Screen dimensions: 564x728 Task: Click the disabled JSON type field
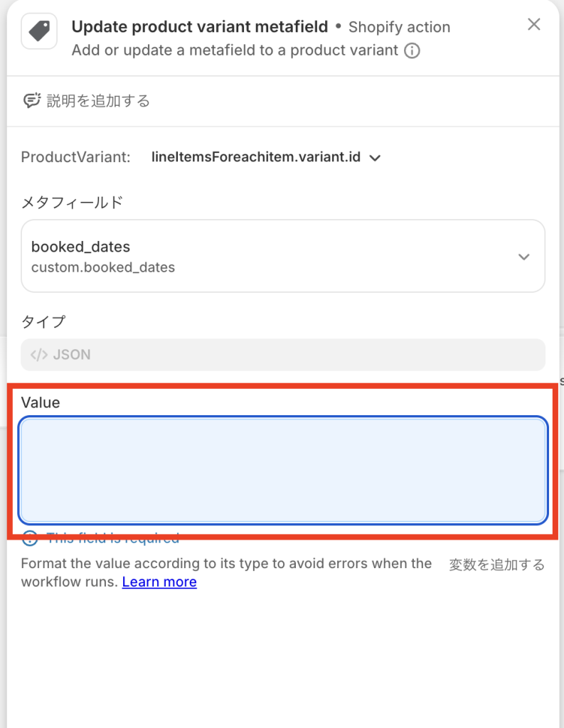(282, 354)
